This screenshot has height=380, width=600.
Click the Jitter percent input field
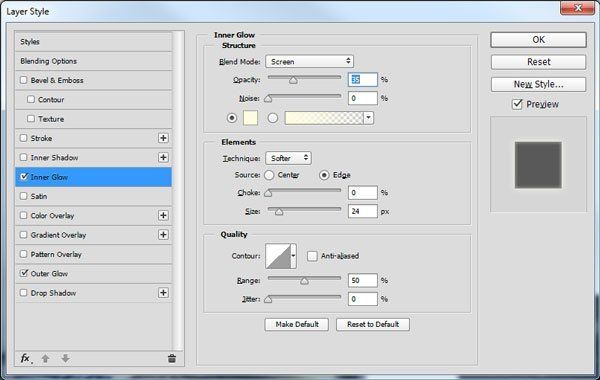click(x=363, y=299)
